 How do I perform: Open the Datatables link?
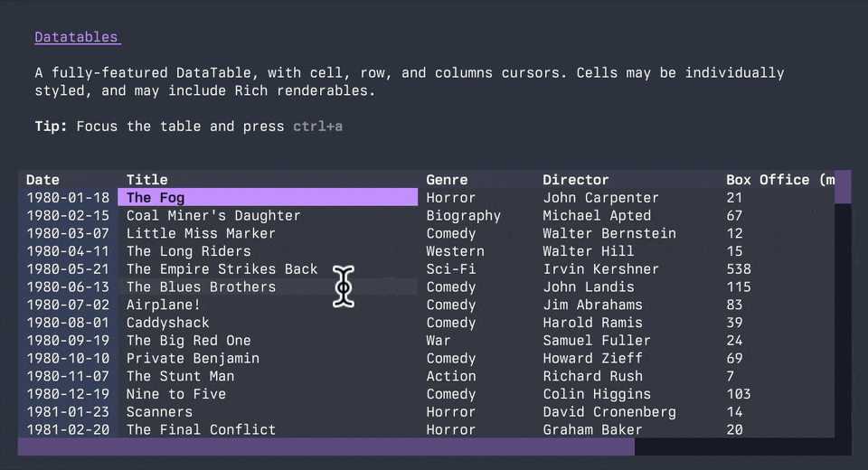pos(77,37)
